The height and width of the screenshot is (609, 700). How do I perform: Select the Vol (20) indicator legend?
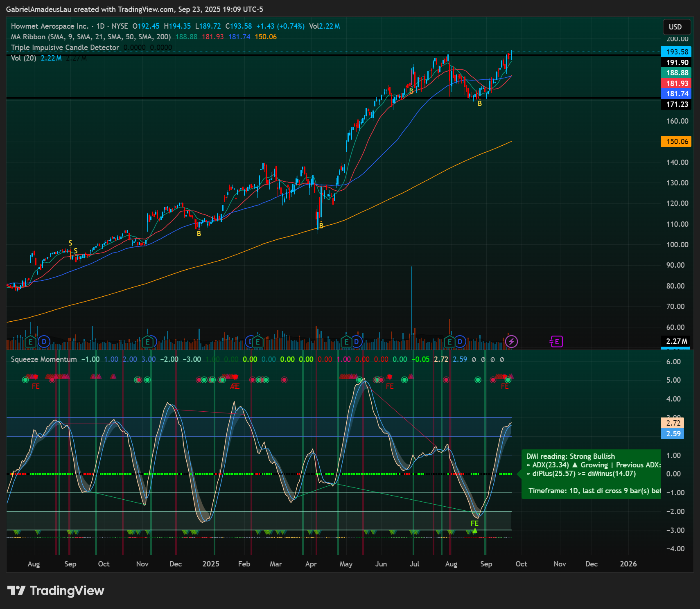(23, 58)
